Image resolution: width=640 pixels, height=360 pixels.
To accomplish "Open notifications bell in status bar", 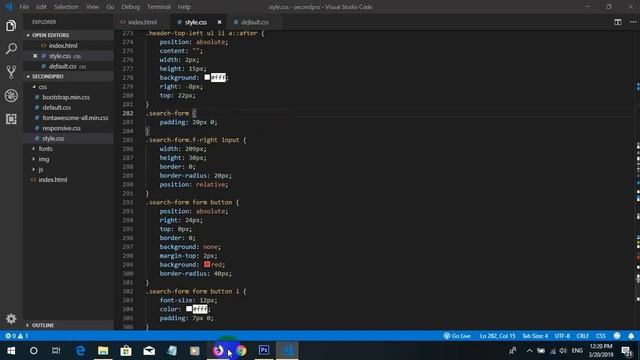I will pyautogui.click(x=631, y=336).
